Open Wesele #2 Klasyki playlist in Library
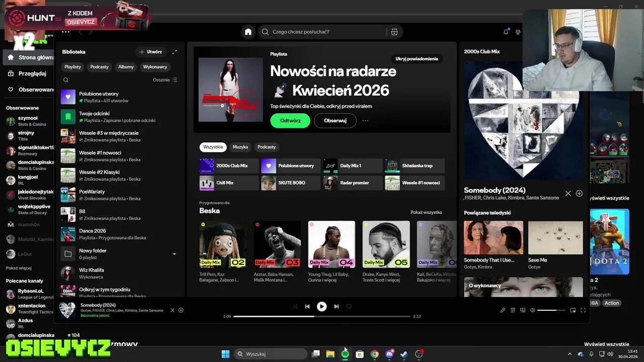This screenshot has height=362, width=644. click(119, 175)
